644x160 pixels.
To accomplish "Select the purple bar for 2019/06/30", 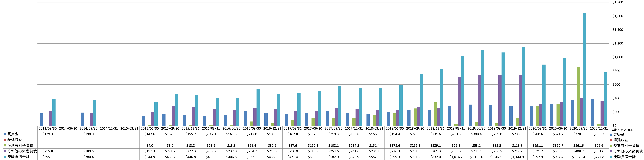I will click(479, 100).
